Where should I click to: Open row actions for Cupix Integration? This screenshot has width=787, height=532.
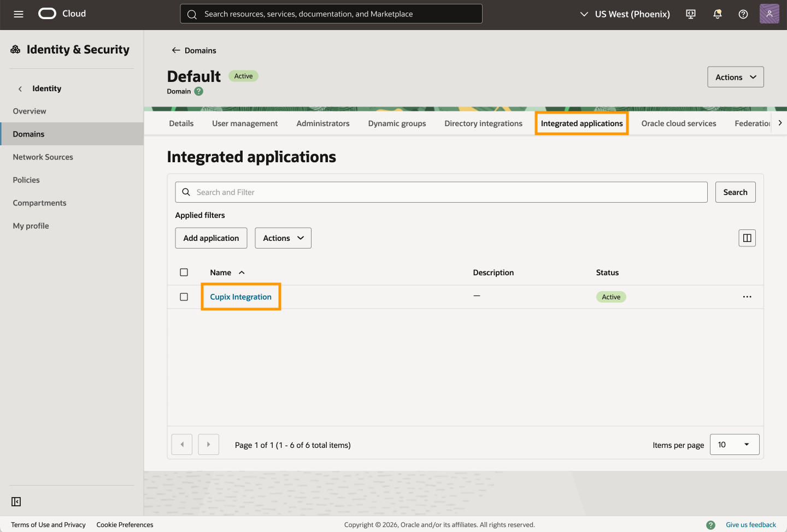point(747,297)
